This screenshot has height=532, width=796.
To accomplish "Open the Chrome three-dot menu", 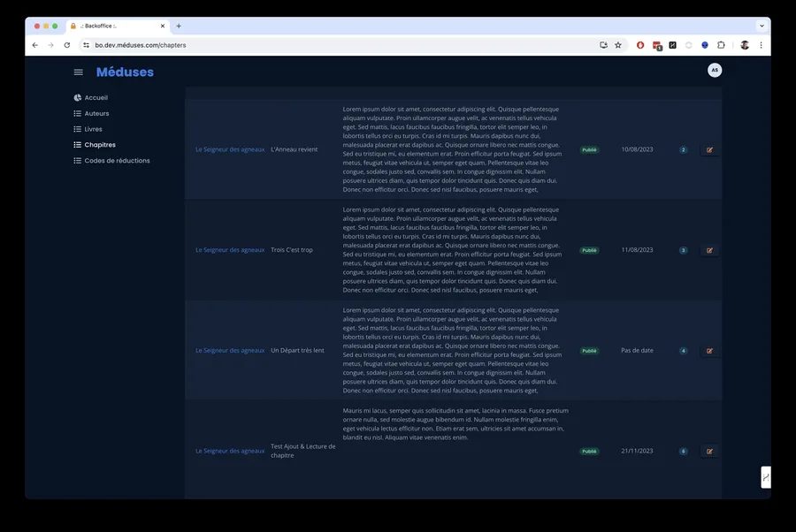I will pos(761,45).
